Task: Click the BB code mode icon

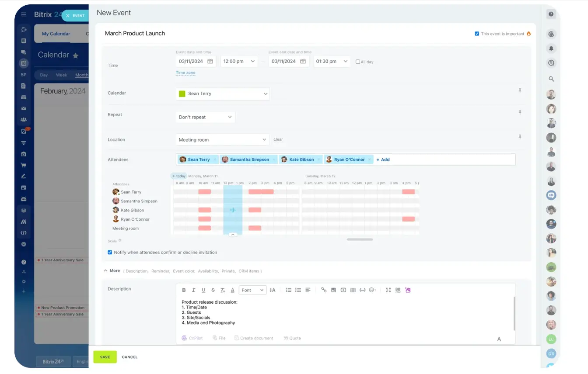Action: click(398, 290)
